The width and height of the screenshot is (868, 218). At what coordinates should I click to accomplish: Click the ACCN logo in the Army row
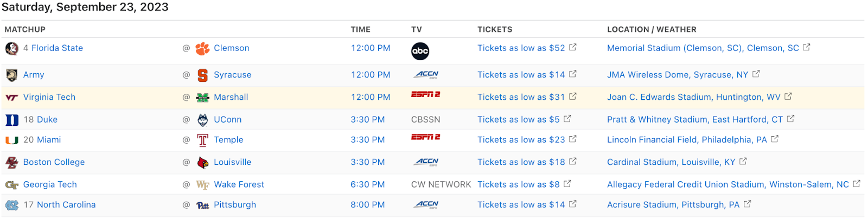pos(426,75)
